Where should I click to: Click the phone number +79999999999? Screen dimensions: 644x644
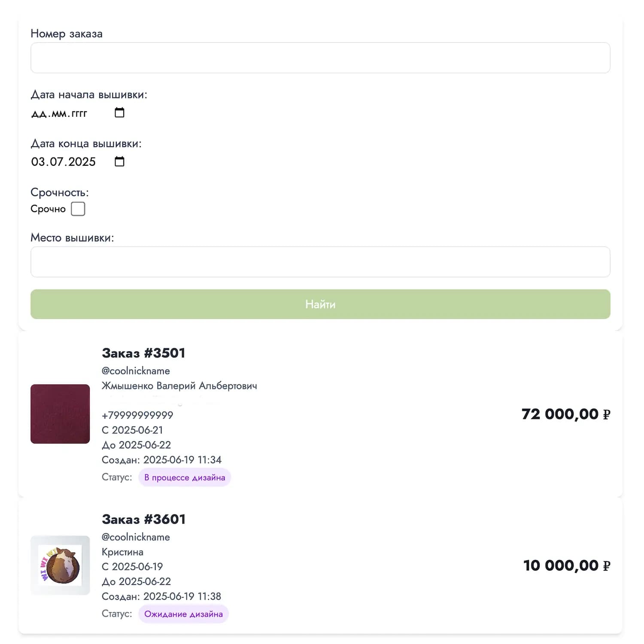[137, 415]
